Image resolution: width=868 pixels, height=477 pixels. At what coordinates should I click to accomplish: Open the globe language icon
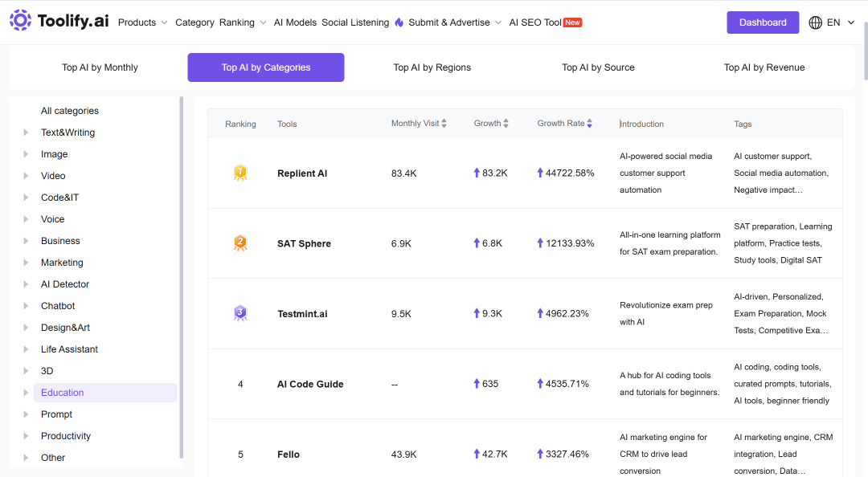click(815, 22)
